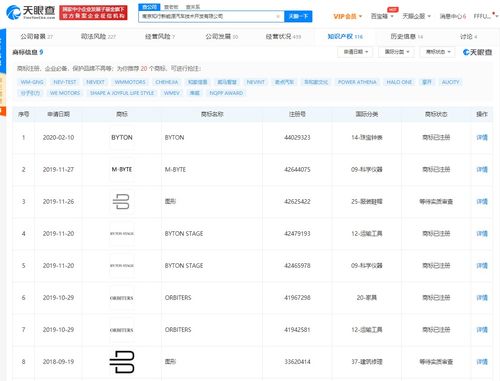Click the BYTON STAGE trademark image in row 4

click(x=122, y=233)
